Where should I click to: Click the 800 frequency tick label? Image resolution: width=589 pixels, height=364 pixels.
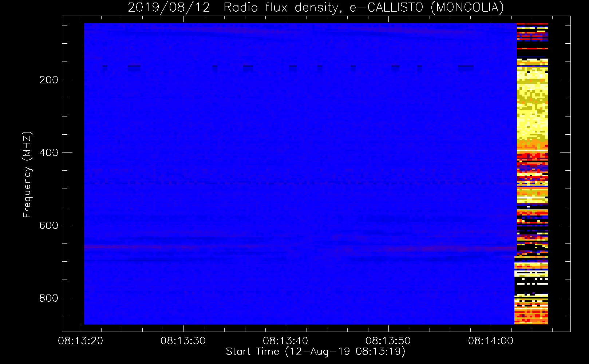click(49, 298)
